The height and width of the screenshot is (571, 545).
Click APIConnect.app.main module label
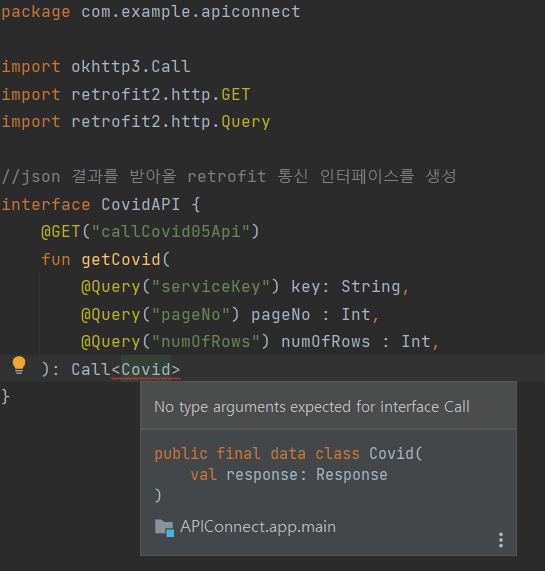point(258,527)
